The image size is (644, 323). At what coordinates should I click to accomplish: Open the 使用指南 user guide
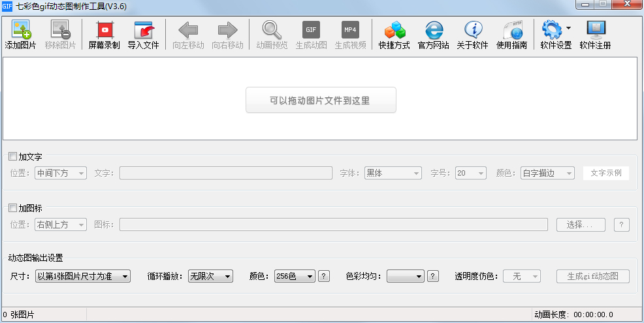pyautogui.click(x=512, y=35)
